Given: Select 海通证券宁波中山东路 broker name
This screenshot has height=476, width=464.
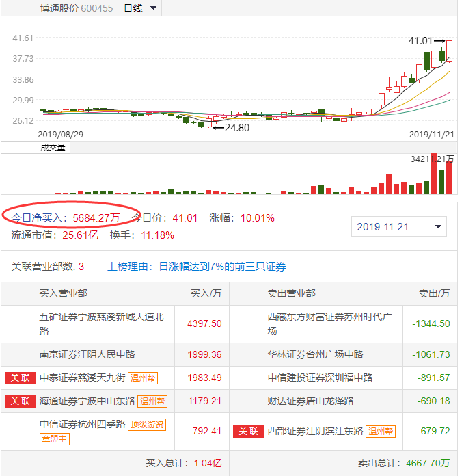Looking at the screenshot, I should 87,401.
